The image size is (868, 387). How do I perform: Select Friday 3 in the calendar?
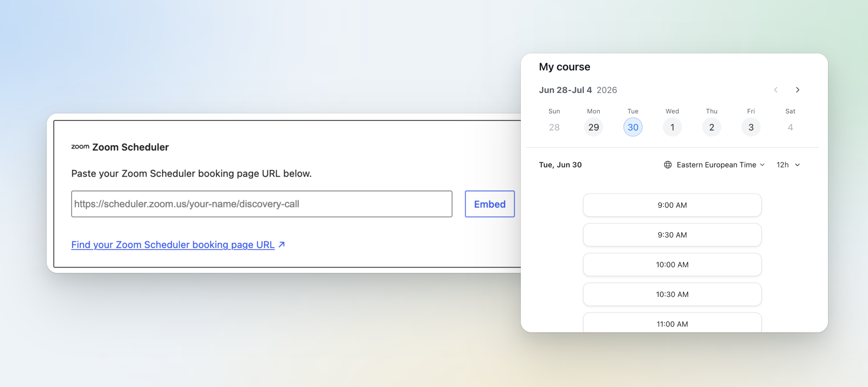(751, 127)
